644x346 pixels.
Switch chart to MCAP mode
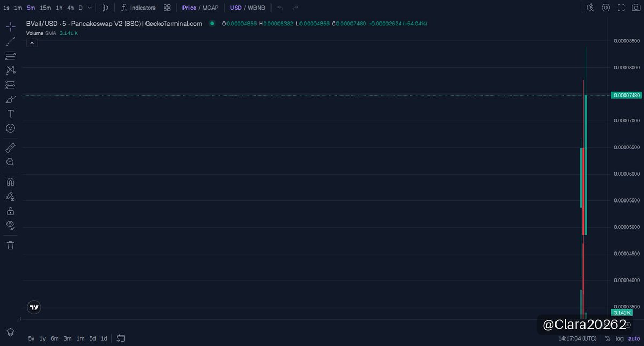tap(211, 8)
